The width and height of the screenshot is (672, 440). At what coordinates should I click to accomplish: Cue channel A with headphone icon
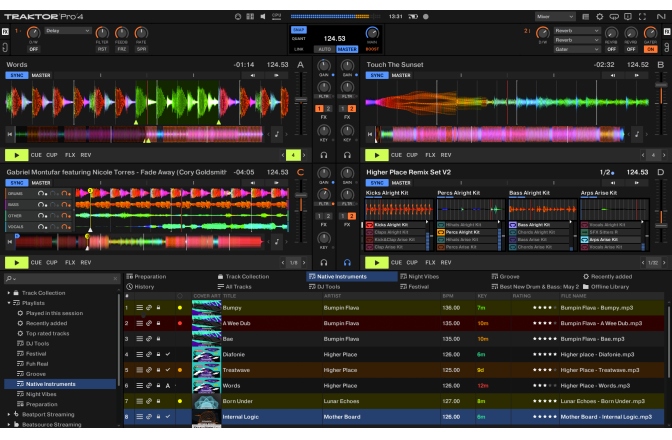click(x=324, y=155)
